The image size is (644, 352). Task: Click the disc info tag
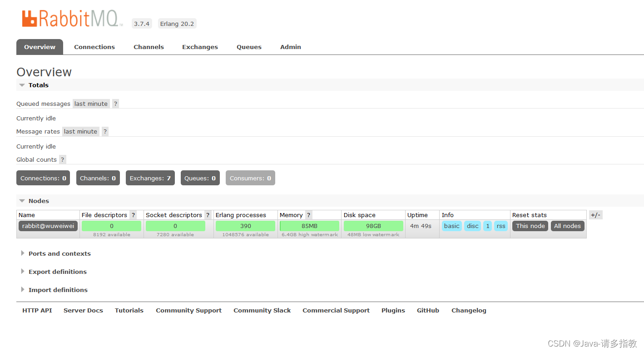point(472,226)
